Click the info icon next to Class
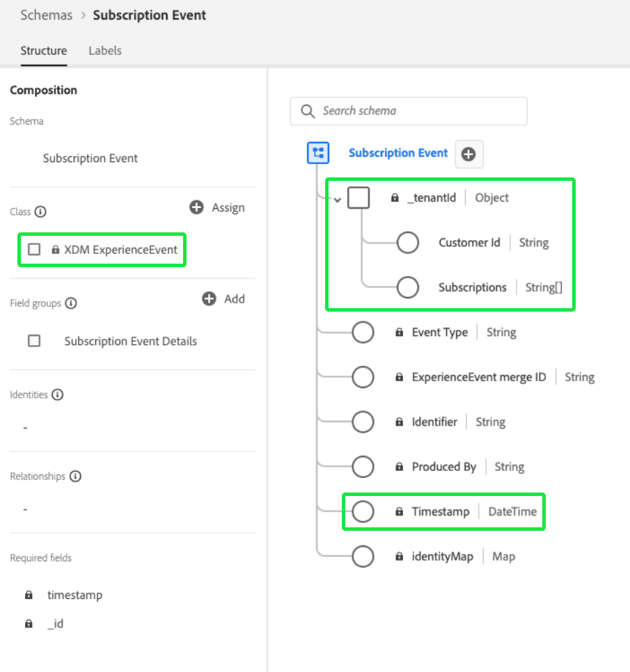Image resolution: width=630 pixels, height=672 pixels. (40, 211)
